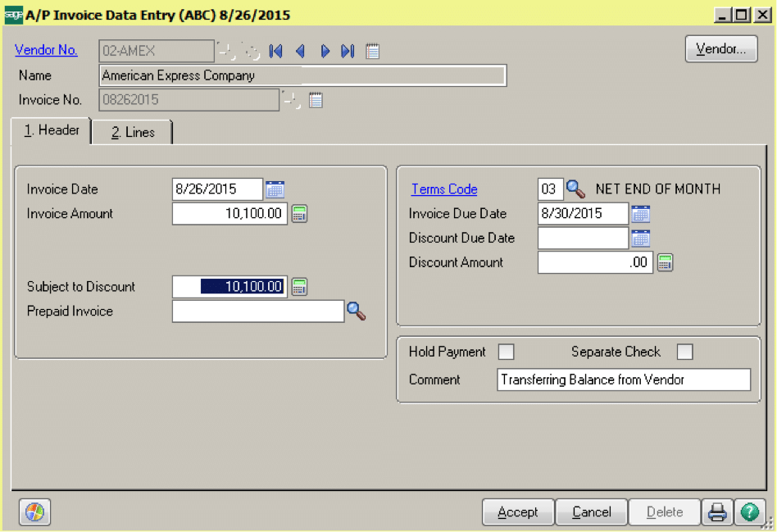Select the Header tab
777x532 pixels.
point(51,130)
